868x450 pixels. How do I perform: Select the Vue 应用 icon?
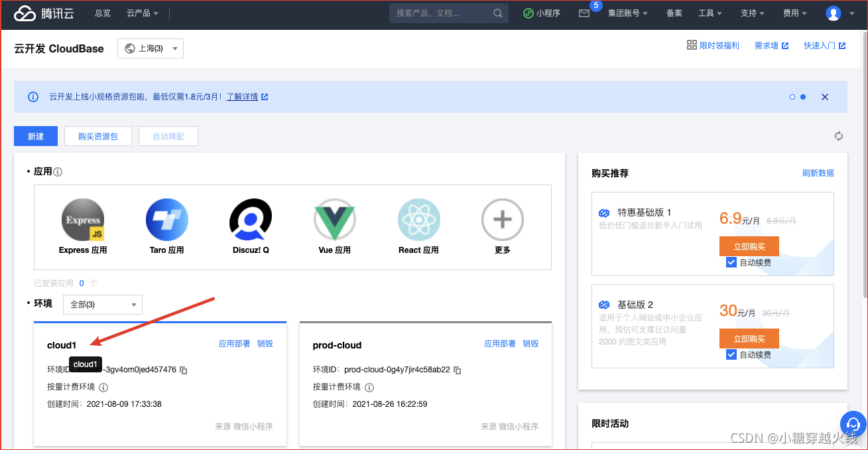click(335, 220)
